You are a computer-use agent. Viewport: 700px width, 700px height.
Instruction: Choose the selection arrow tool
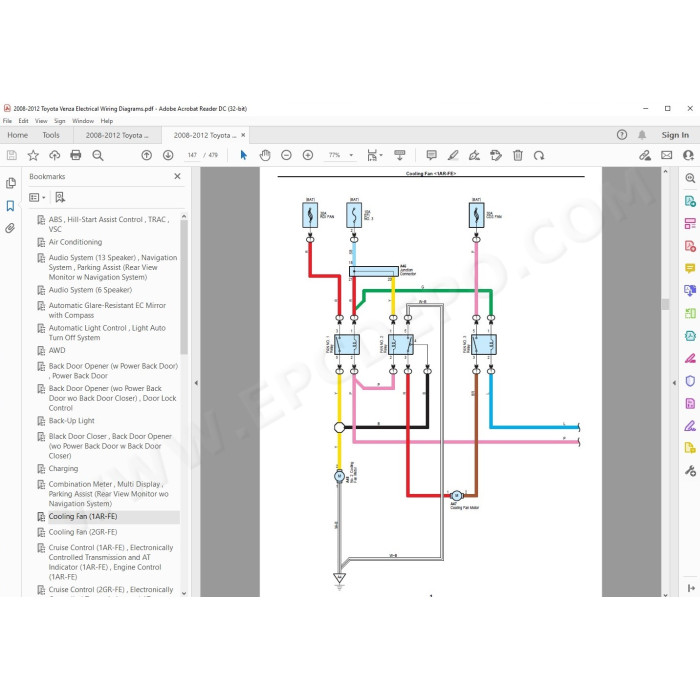243,155
